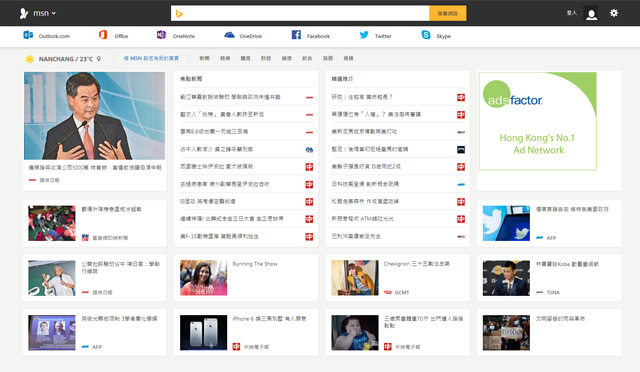This screenshot has width=640, height=372.
Task: Focus the Bing search input field
Action: point(300,13)
